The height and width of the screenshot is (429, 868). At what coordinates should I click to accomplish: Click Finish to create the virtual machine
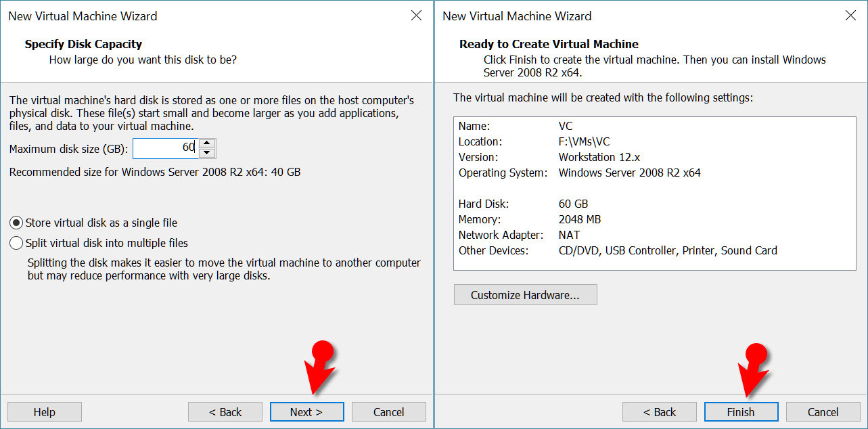(741, 412)
